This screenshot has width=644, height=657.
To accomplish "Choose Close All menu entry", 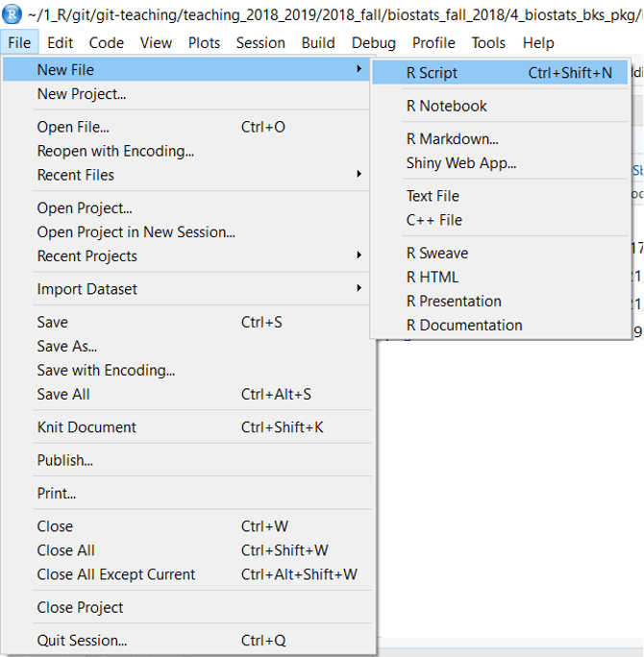I will [x=186, y=550].
